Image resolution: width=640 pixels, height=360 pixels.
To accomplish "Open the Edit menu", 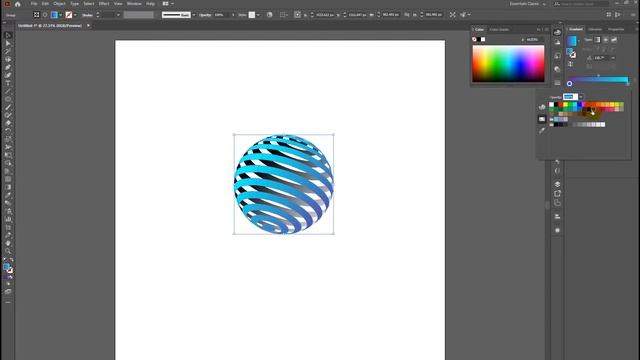I will (x=45, y=4).
